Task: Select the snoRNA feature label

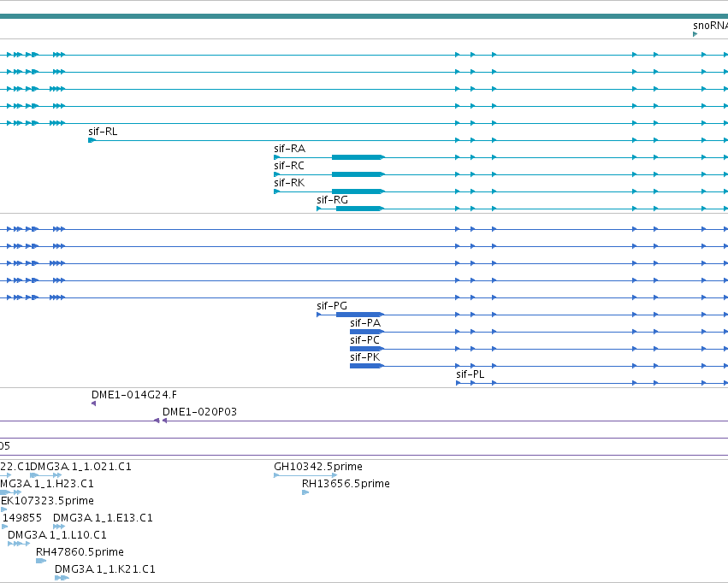Action: [x=710, y=26]
